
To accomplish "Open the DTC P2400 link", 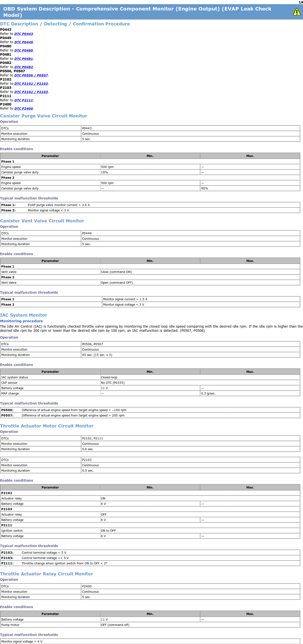I will click(x=23, y=108).
